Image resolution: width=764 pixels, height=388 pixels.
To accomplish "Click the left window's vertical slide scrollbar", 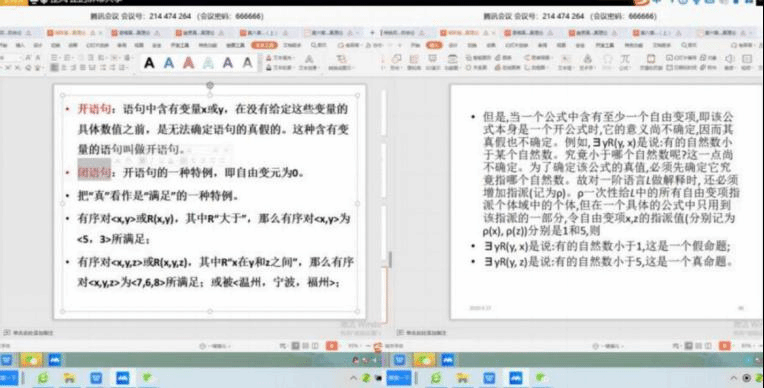I will (x=390, y=259).
